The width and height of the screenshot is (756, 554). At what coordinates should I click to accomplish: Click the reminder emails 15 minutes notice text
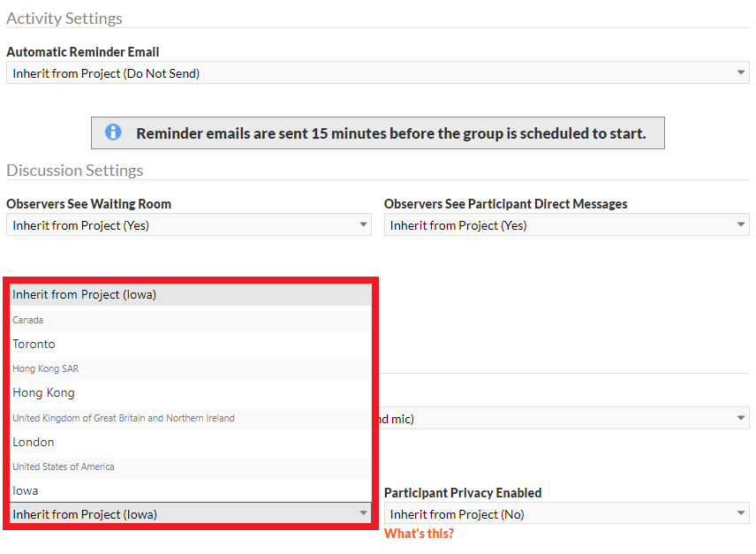(x=391, y=133)
